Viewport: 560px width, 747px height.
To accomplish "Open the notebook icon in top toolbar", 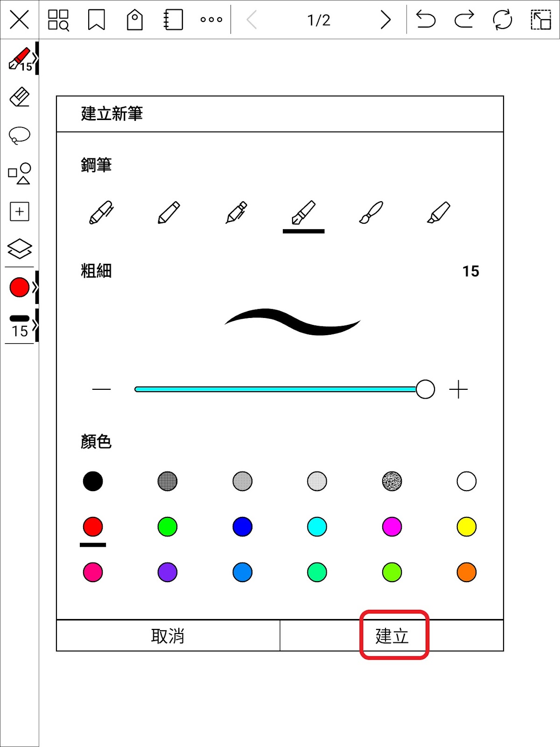I will pos(173,20).
